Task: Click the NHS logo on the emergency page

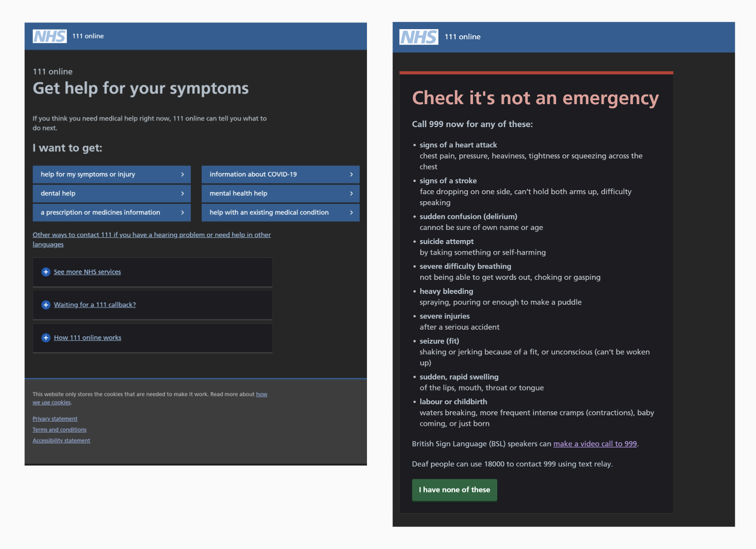Action: click(418, 37)
